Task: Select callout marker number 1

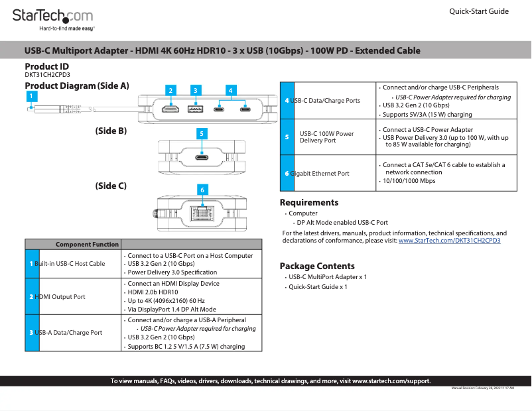Action: pyautogui.click(x=31, y=95)
